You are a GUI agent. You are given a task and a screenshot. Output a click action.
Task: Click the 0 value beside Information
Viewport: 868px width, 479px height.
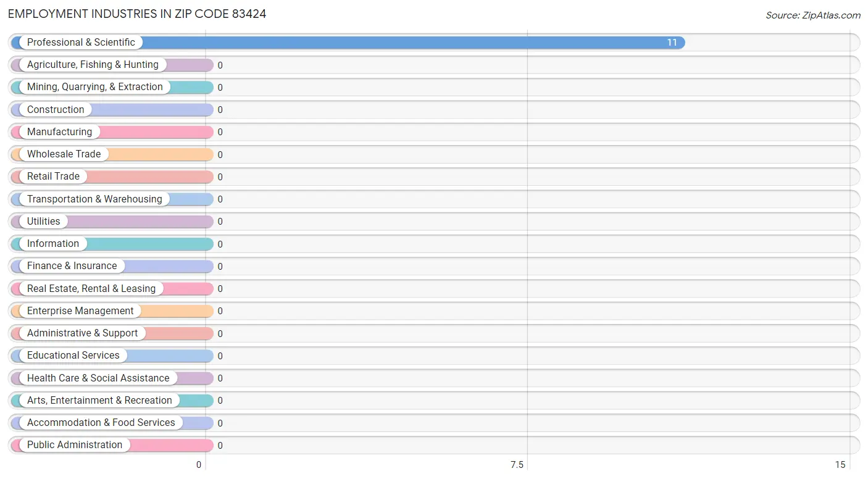click(x=220, y=244)
